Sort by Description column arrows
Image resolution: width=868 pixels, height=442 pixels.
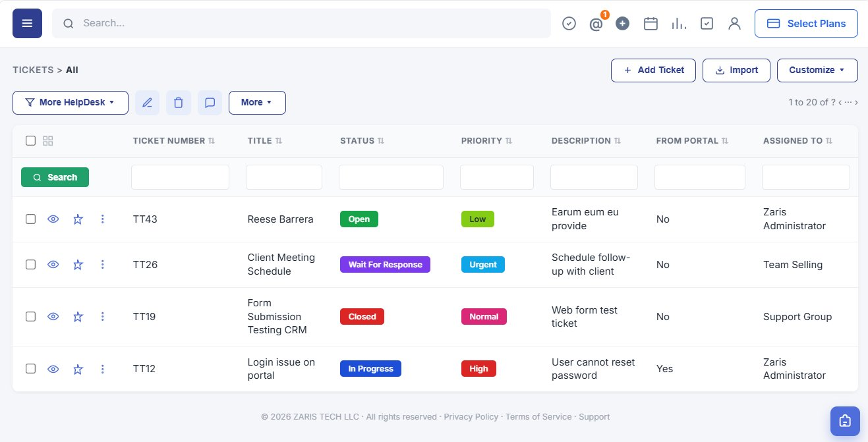coord(618,141)
